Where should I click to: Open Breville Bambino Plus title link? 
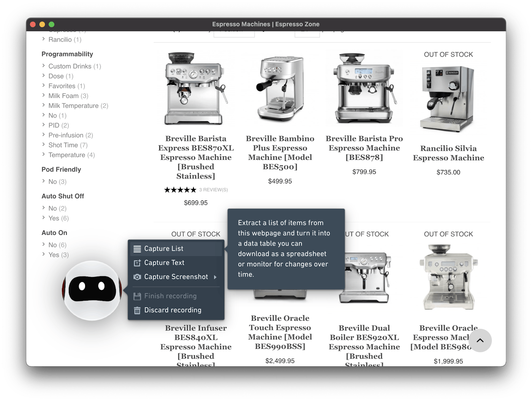click(280, 153)
